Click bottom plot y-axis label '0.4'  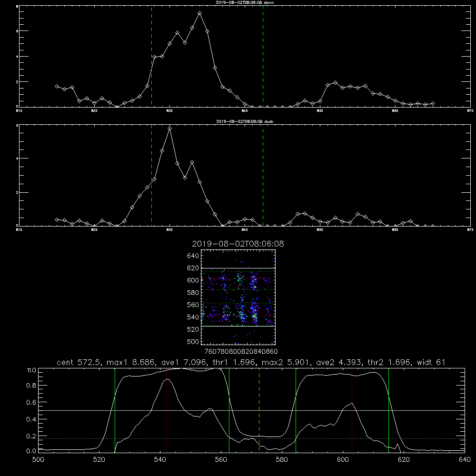tap(31, 419)
